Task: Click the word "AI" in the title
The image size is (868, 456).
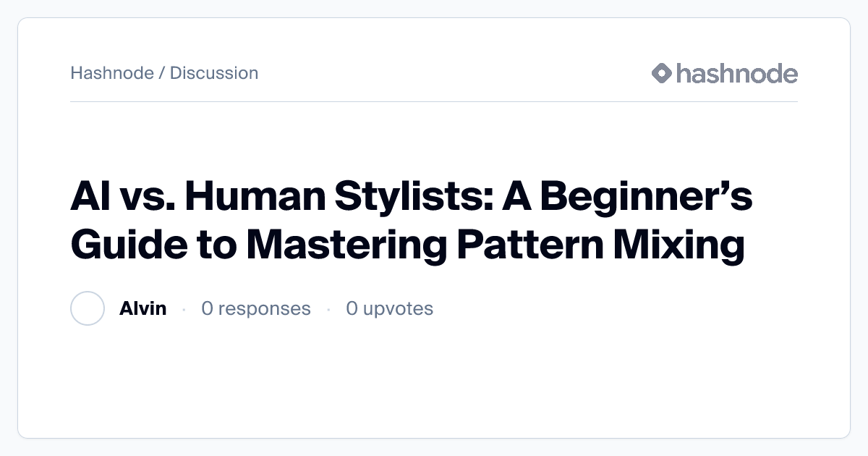Action: [88, 198]
